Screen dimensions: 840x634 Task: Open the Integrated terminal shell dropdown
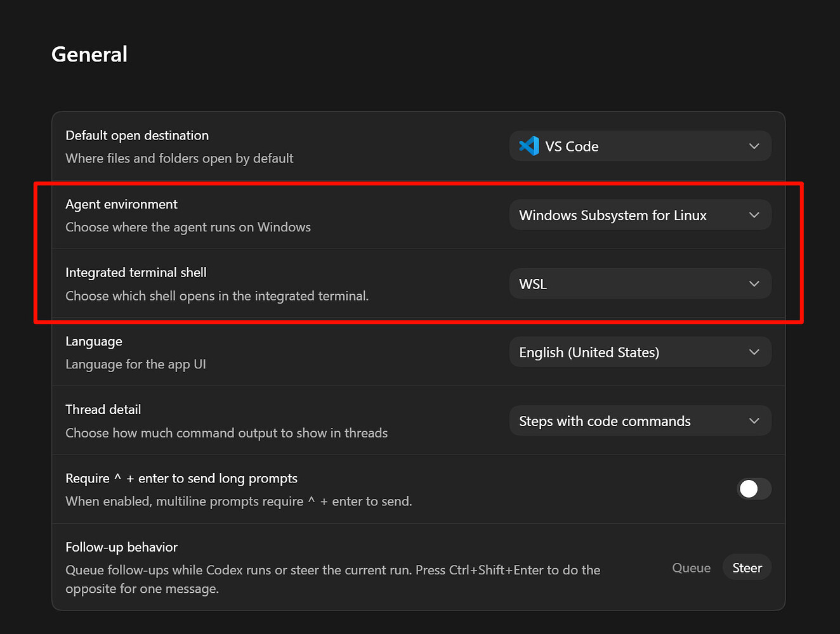pos(640,283)
